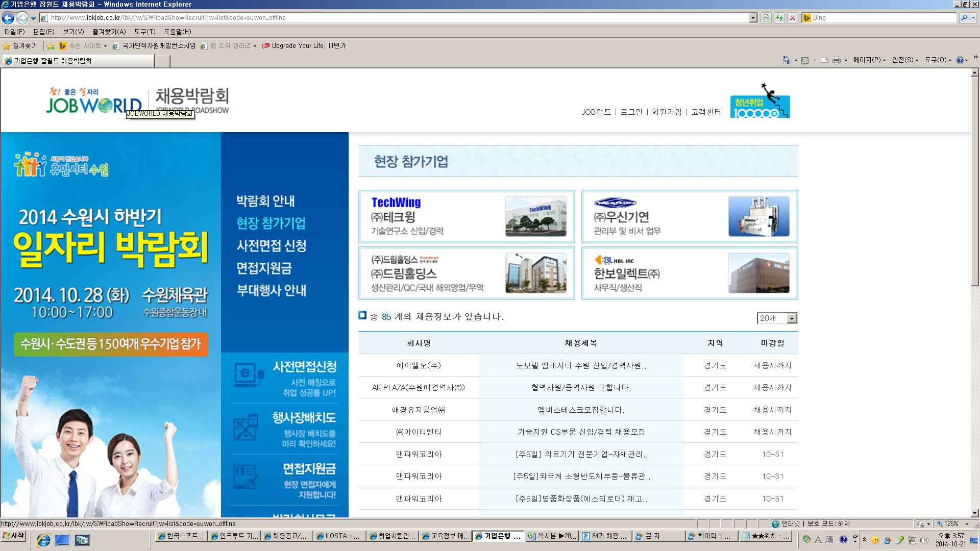The image size is (980, 551).
Task: Click the RSS feeds icon
Action: click(x=805, y=60)
